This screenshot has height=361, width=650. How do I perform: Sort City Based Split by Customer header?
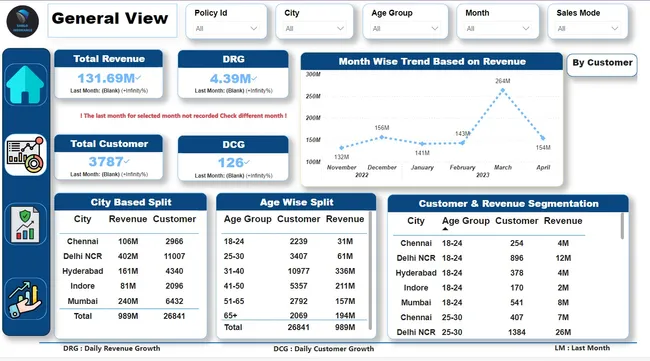point(174,219)
